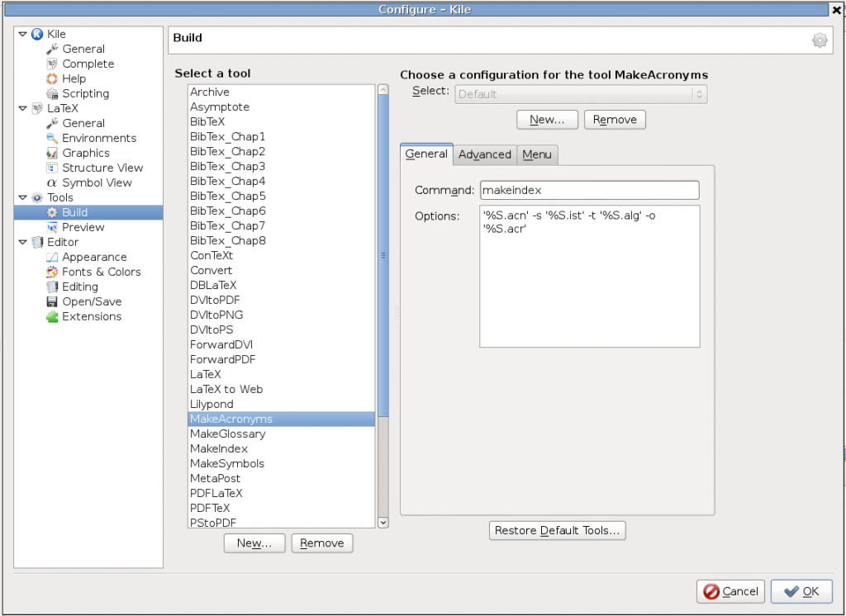
Task: Click the gear icon in Build header
Action: [x=820, y=40]
